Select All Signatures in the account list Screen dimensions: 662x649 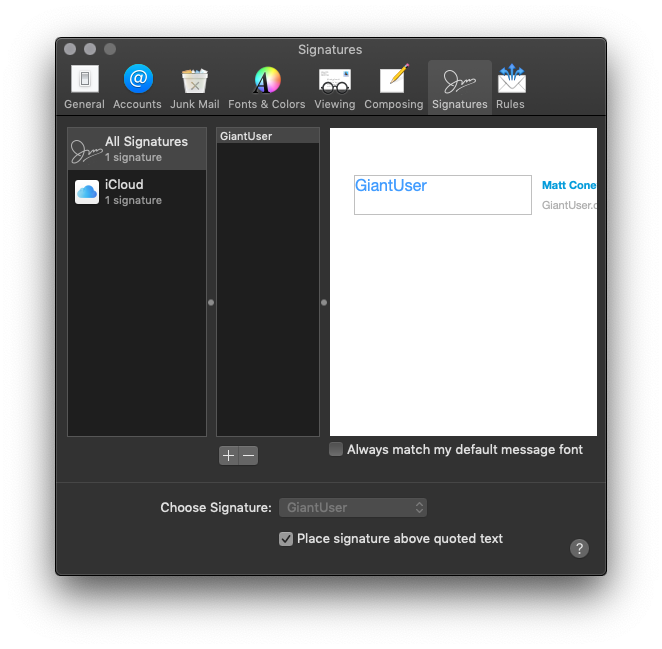click(137, 149)
